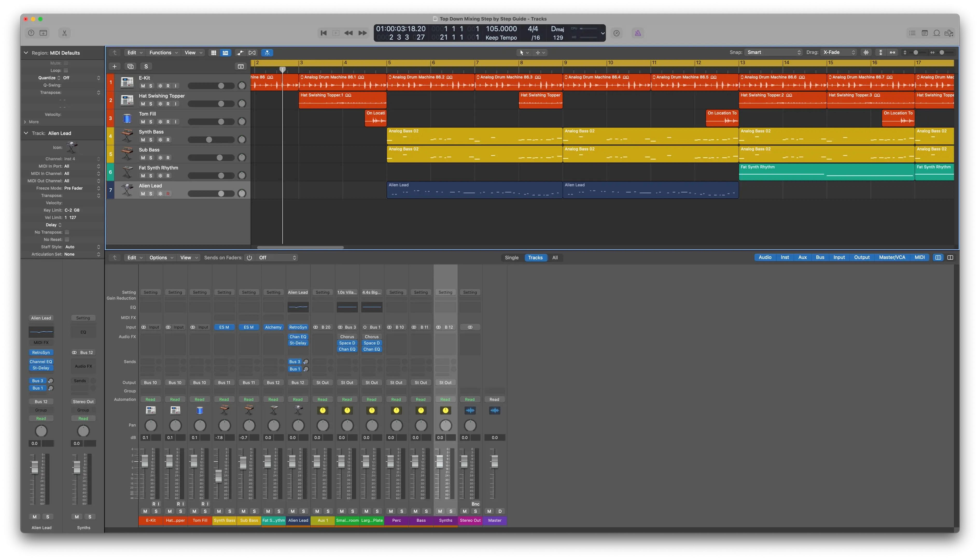Screen dimensions: 980x560
Task: Mute the Synths channel strip in the mixer
Action: coord(440,511)
